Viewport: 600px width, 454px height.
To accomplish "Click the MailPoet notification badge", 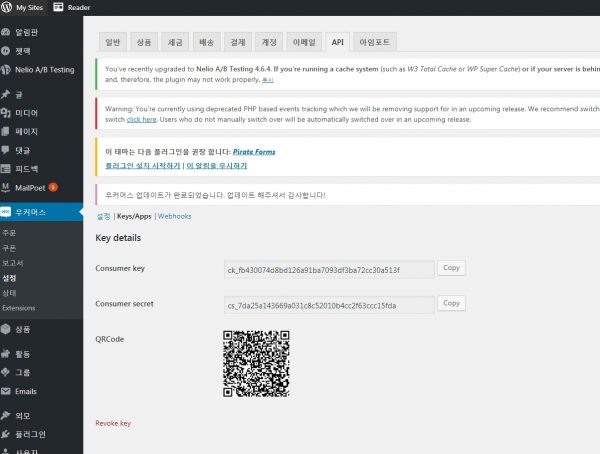I will coord(53,187).
